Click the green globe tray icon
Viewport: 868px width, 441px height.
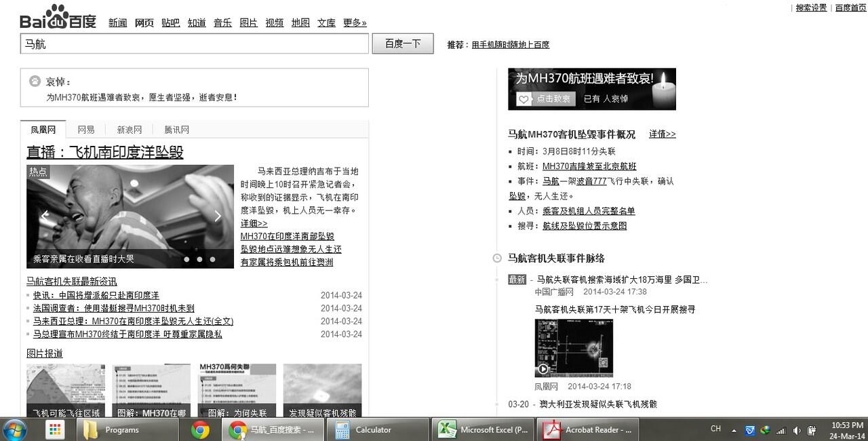pos(766,430)
